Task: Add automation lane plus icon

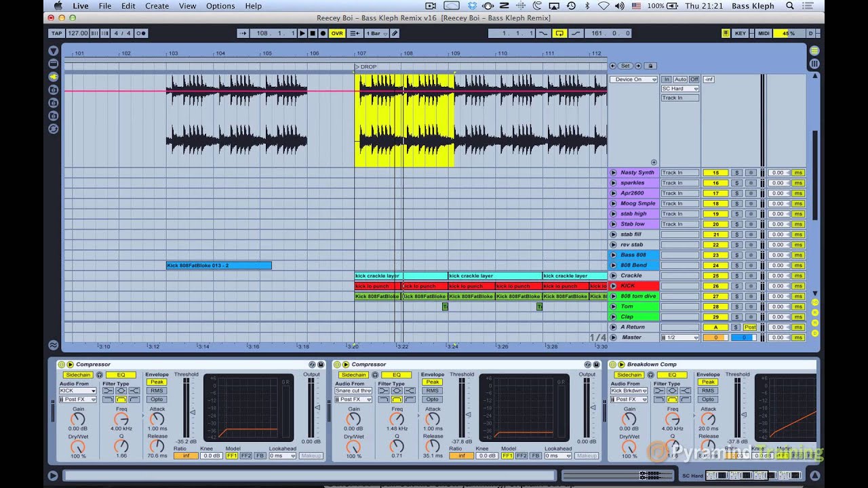Action: click(x=654, y=163)
